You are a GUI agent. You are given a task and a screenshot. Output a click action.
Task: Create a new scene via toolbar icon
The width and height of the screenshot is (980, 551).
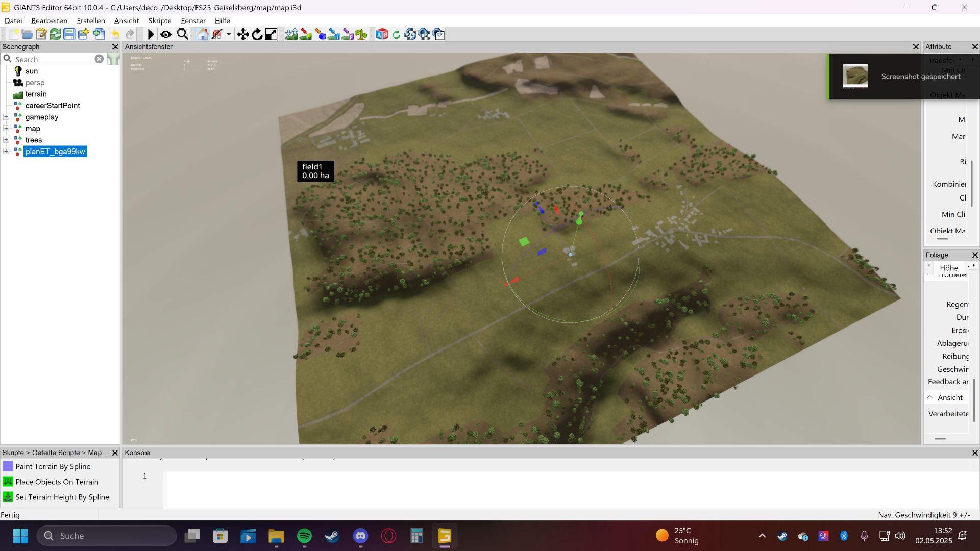13,34
